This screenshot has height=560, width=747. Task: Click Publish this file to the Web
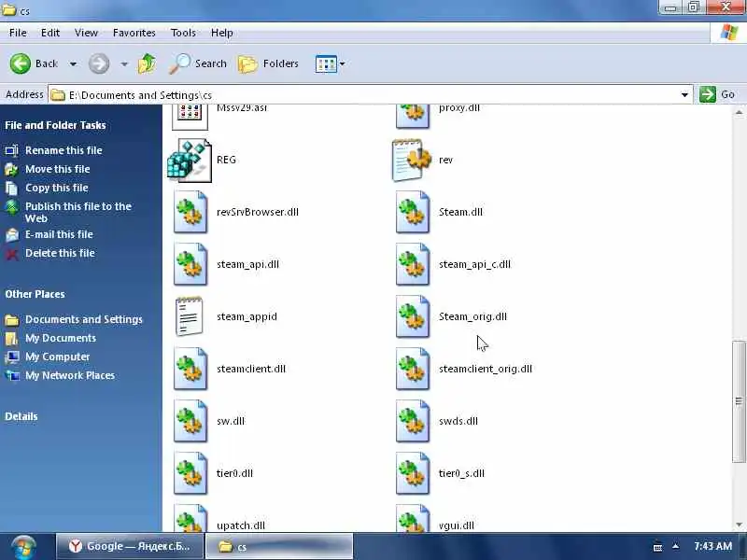(x=78, y=213)
